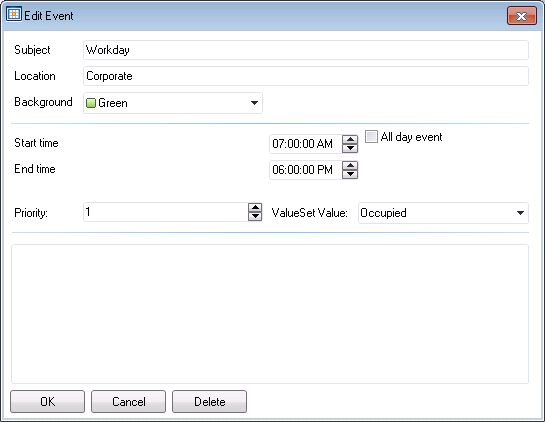Open the Background color dropdown
Screen dimensions: 545x422
(254, 103)
